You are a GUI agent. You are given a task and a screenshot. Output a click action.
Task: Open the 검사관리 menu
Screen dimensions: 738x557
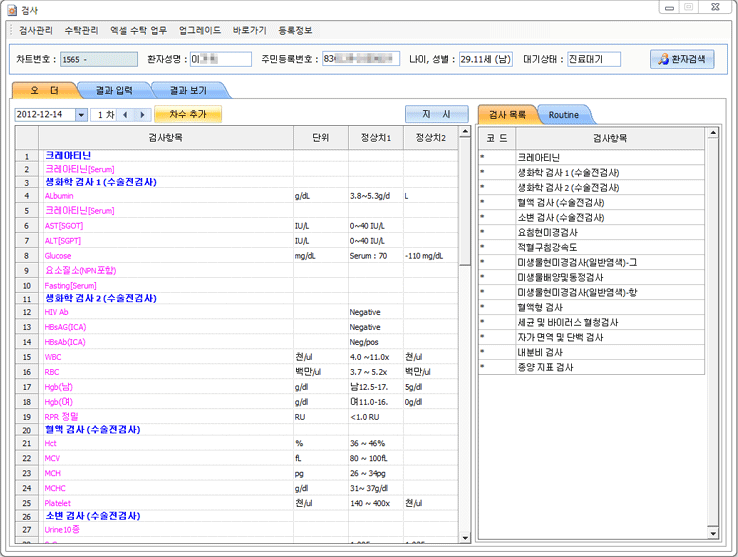coord(35,30)
